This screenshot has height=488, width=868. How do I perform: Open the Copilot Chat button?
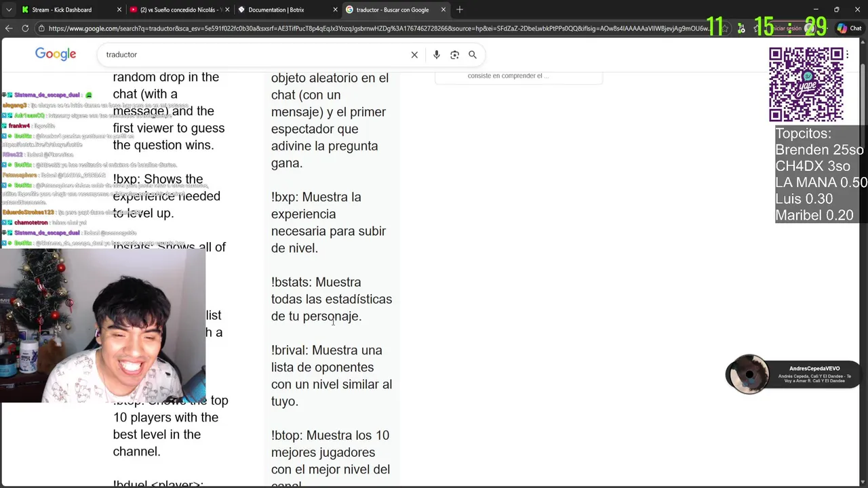pyautogui.click(x=849, y=28)
